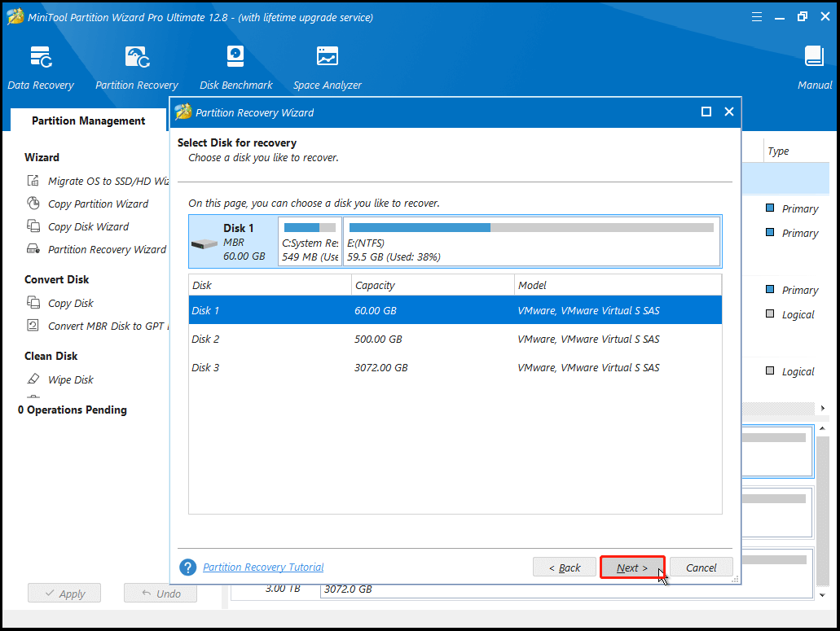Click the Model column header
840x631 pixels.
coord(617,285)
